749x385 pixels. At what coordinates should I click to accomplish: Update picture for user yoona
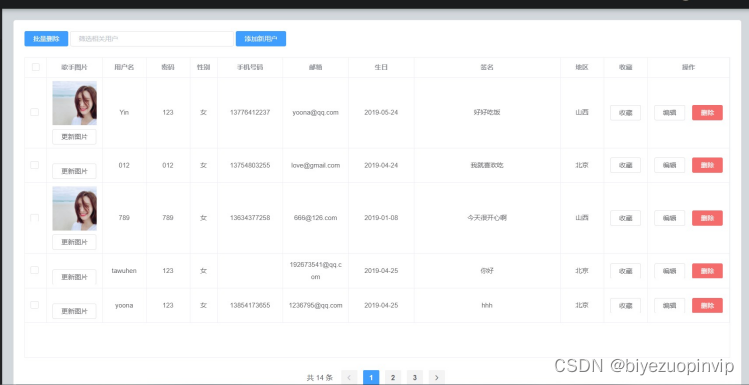coord(75,311)
